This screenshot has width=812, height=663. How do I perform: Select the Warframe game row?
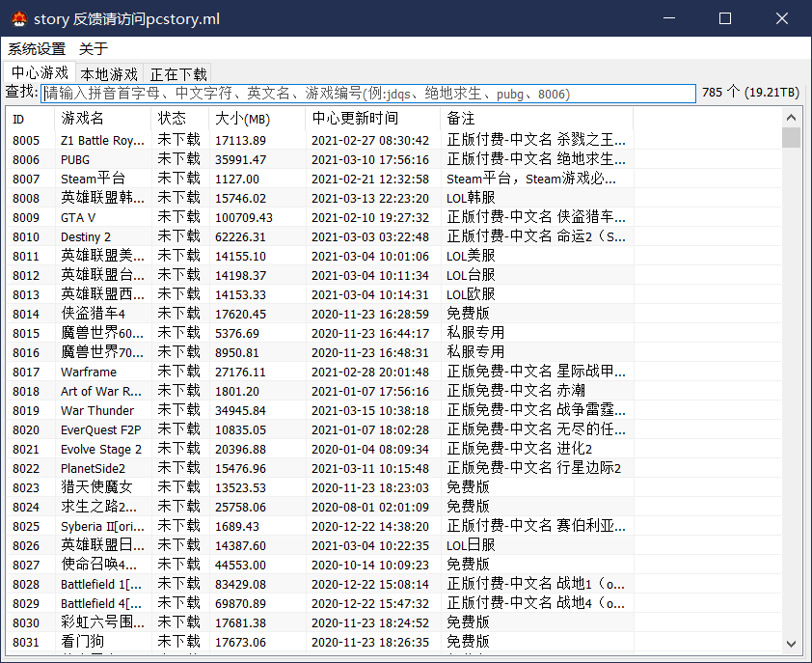point(320,373)
